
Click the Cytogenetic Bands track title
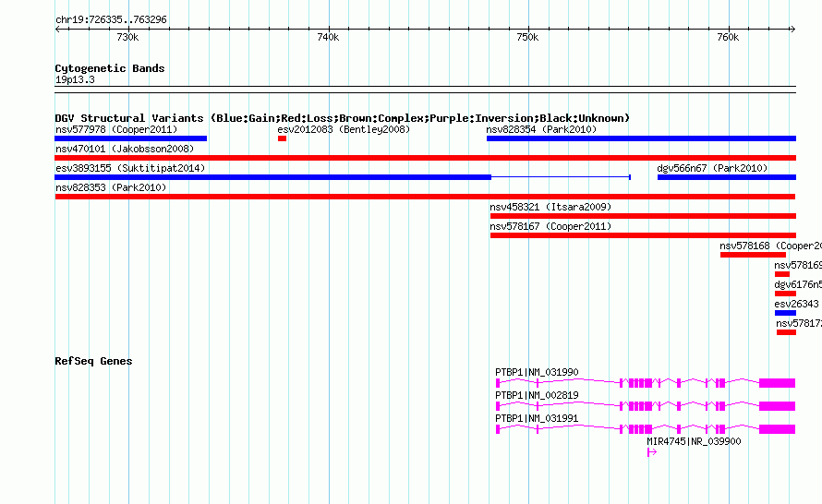[x=110, y=68]
